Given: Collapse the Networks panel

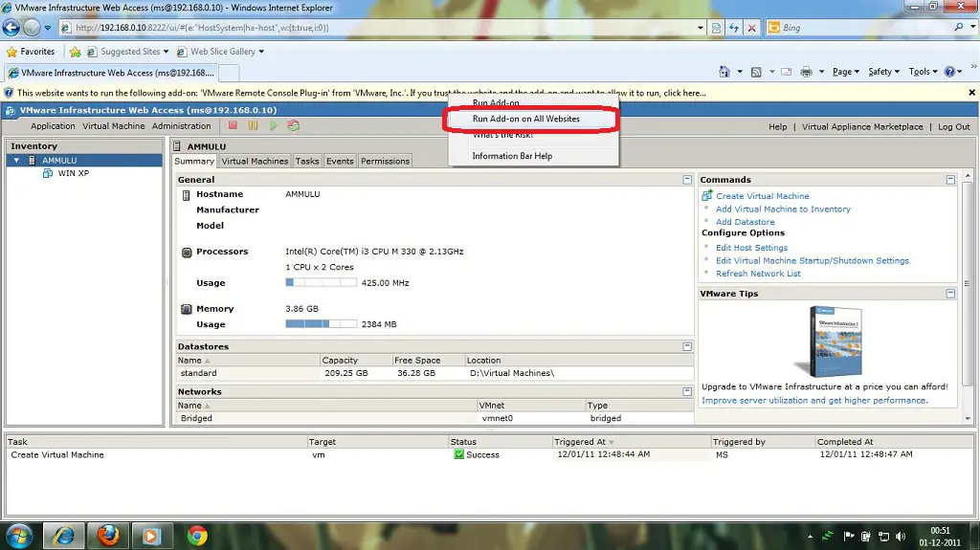Looking at the screenshot, I should [687, 391].
